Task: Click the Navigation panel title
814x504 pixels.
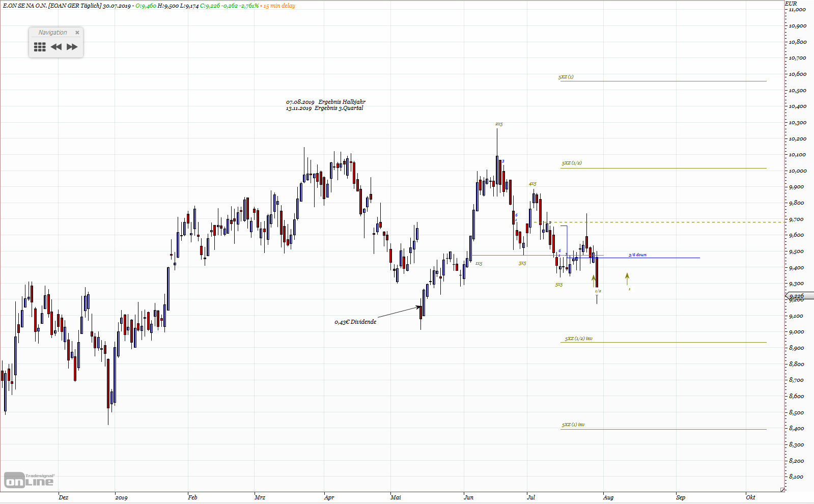Action: click(52, 33)
